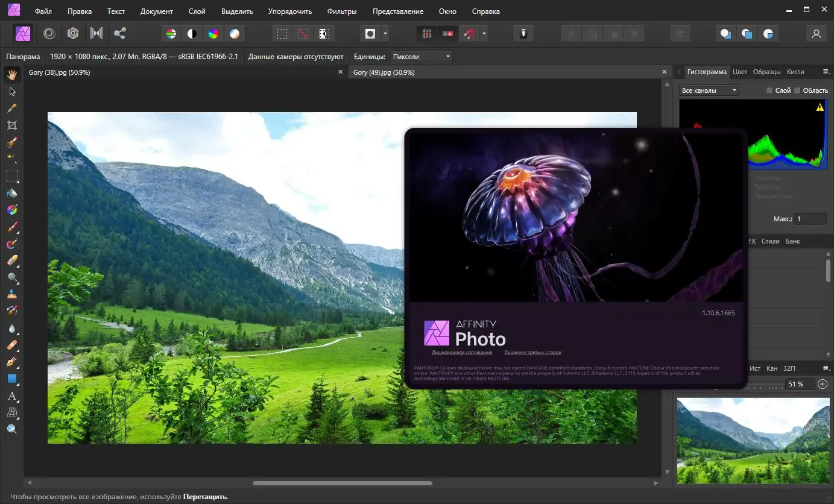Enable the Область checkbox in histogram
Image resolution: width=834 pixels, height=504 pixels.
[x=797, y=90]
